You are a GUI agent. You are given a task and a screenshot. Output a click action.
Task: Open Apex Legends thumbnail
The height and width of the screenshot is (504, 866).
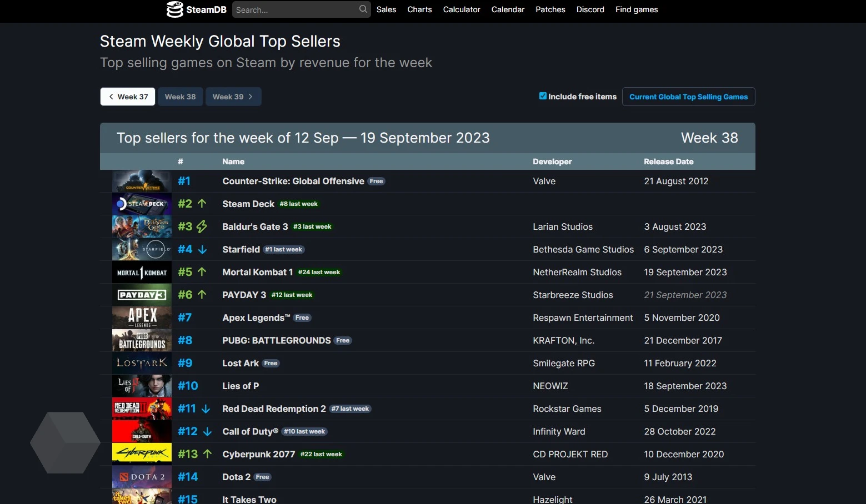pyautogui.click(x=142, y=317)
